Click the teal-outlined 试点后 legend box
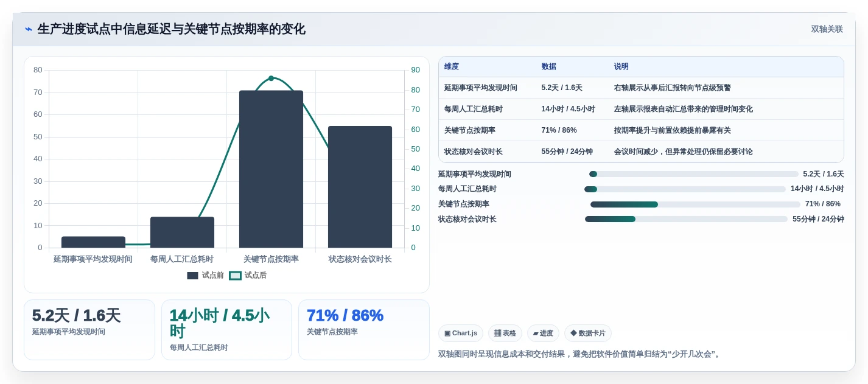This screenshot has height=384, width=868. [x=235, y=276]
